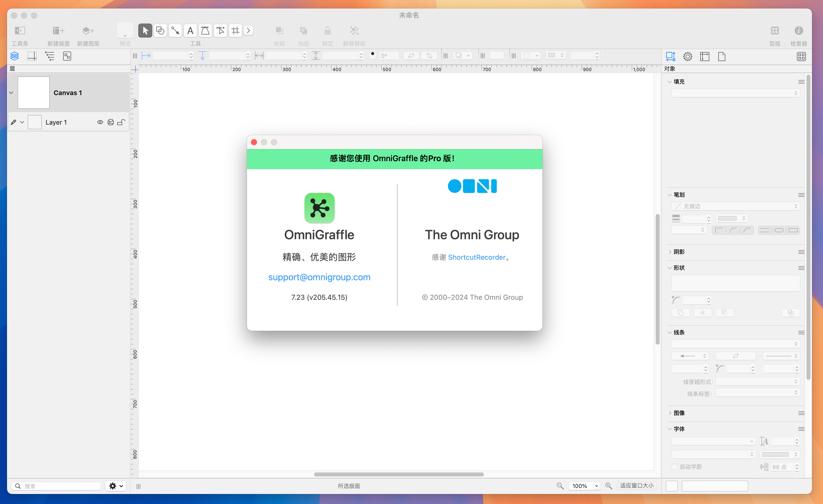Select the Line tool
Screen dimensions: 823x504
point(175,31)
